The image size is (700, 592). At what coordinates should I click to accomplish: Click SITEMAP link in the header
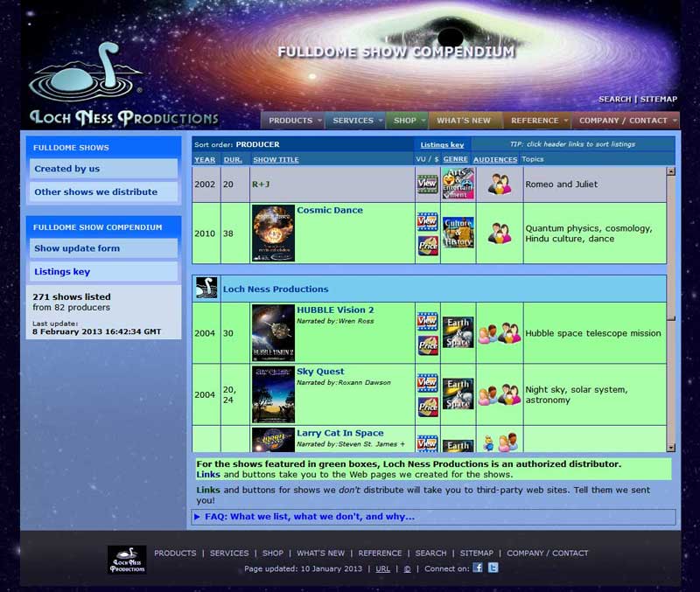click(659, 99)
